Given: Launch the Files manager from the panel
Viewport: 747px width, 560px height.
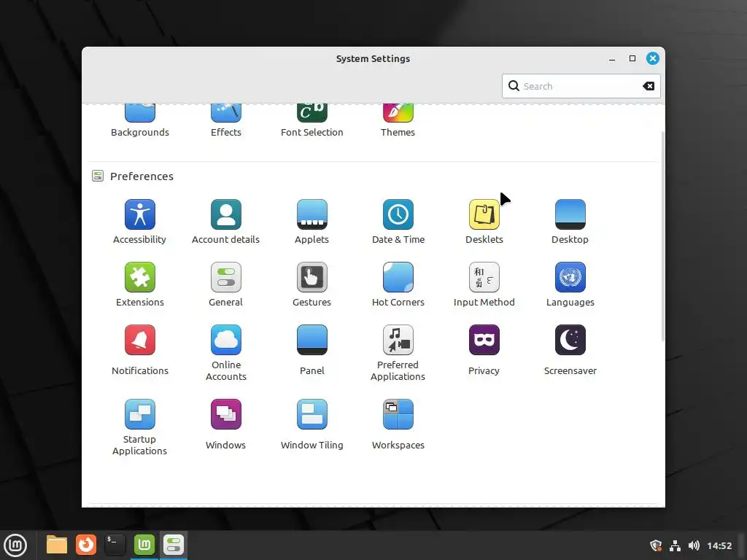Looking at the screenshot, I should 57,545.
